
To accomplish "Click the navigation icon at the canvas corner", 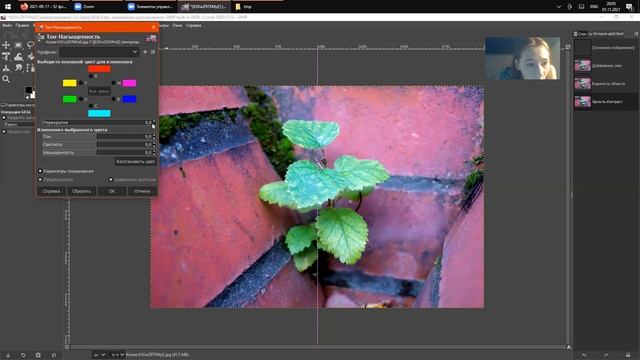I will point(568,347).
